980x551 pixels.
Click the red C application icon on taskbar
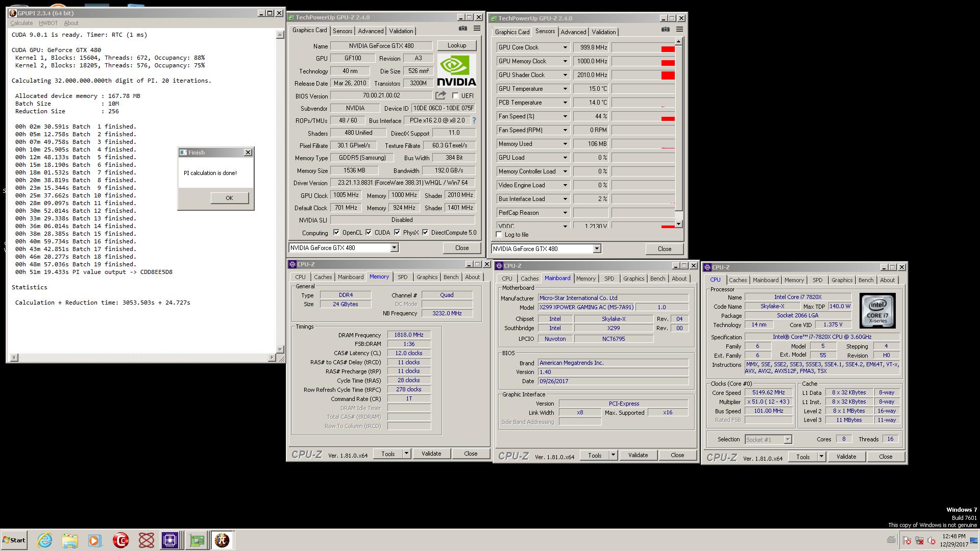click(120, 540)
